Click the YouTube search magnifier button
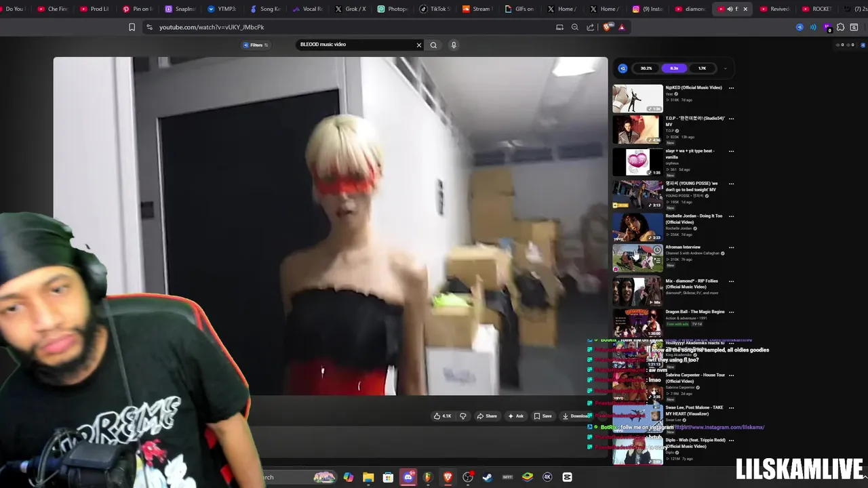 pyautogui.click(x=433, y=45)
